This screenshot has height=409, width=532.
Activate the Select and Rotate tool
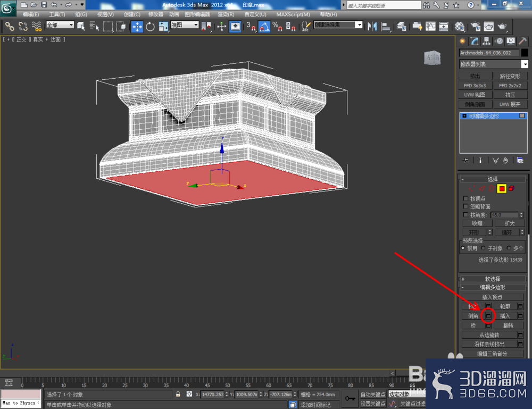point(150,27)
